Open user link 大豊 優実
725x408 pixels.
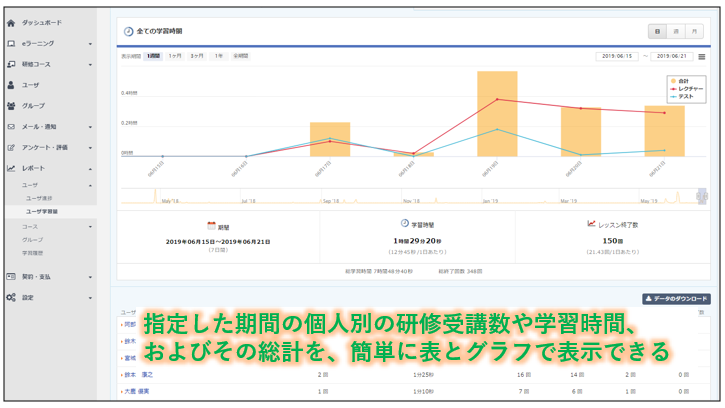[137, 391]
